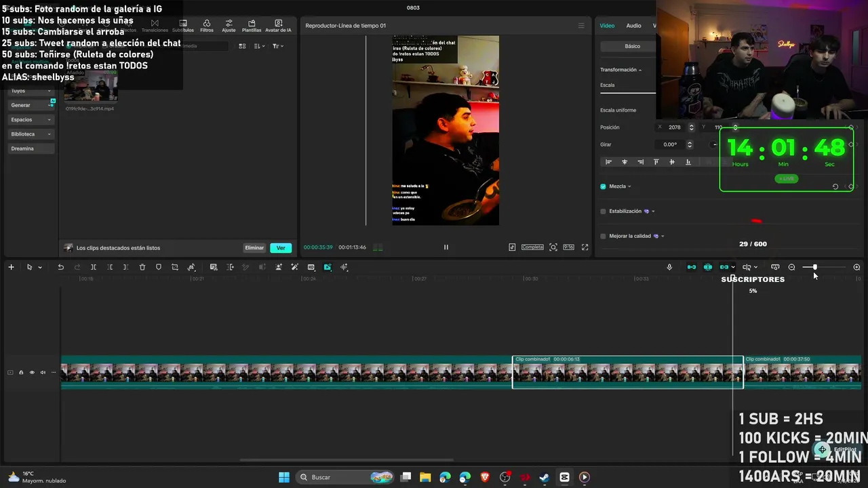Open the preview aspect ratio button
The height and width of the screenshot is (488, 868).
click(x=568, y=247)
